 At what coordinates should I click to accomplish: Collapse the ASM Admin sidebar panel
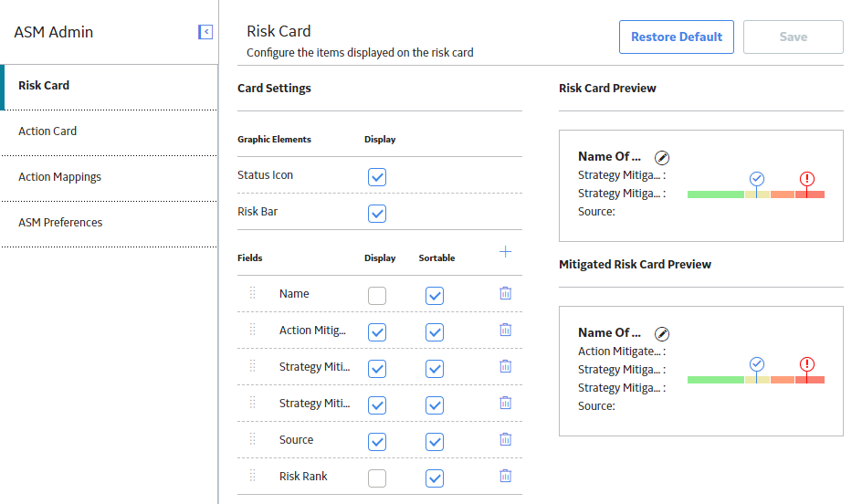coord(205,32)
